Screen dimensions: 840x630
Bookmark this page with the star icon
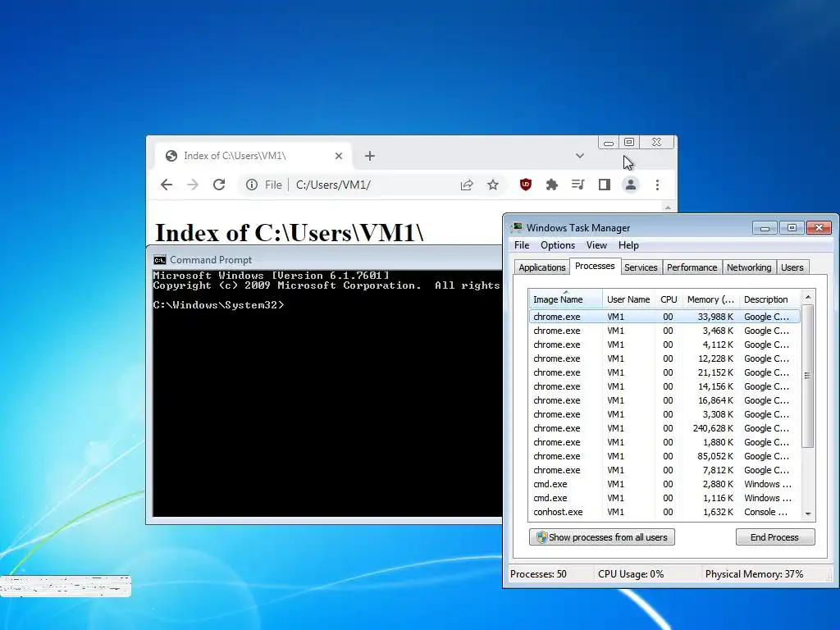(493, 185)
